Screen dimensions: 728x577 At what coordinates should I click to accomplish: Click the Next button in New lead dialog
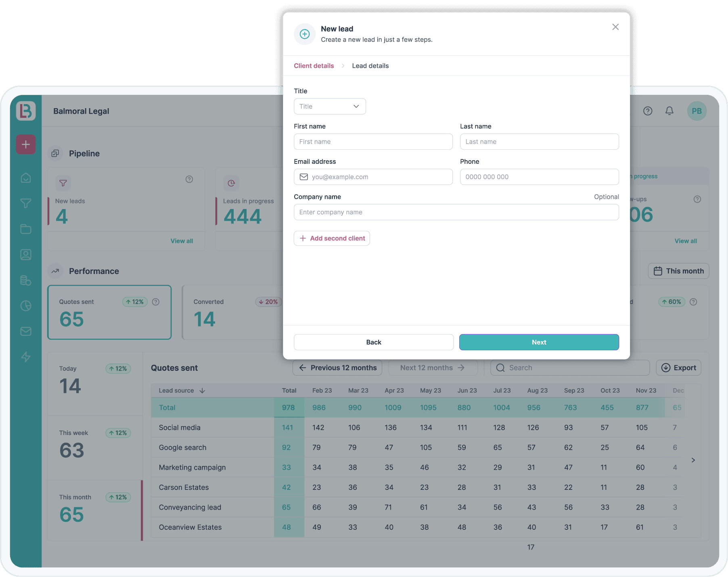tap(539, 342)
